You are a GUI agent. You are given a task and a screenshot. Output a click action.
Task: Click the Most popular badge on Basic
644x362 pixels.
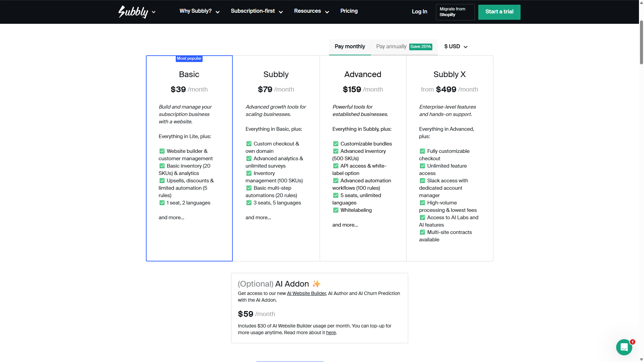(189, 58)
